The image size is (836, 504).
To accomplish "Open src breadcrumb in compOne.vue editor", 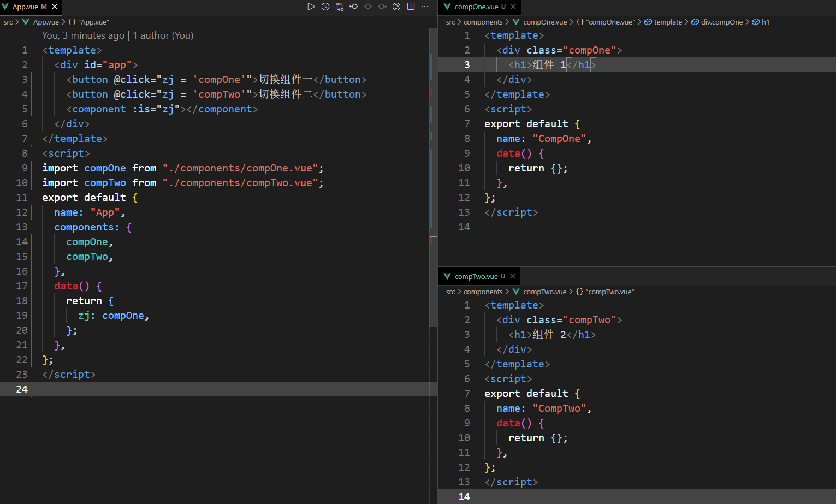I will pos(450,22).
